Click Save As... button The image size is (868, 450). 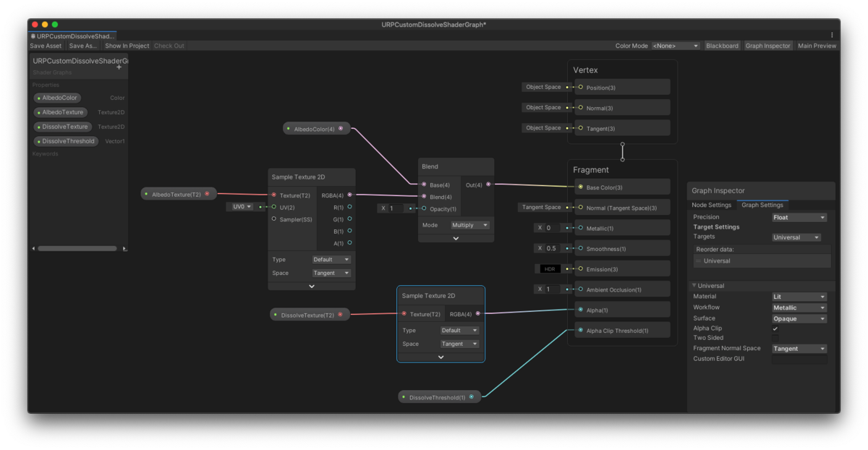pyautogui.click(x=83, y=46)
